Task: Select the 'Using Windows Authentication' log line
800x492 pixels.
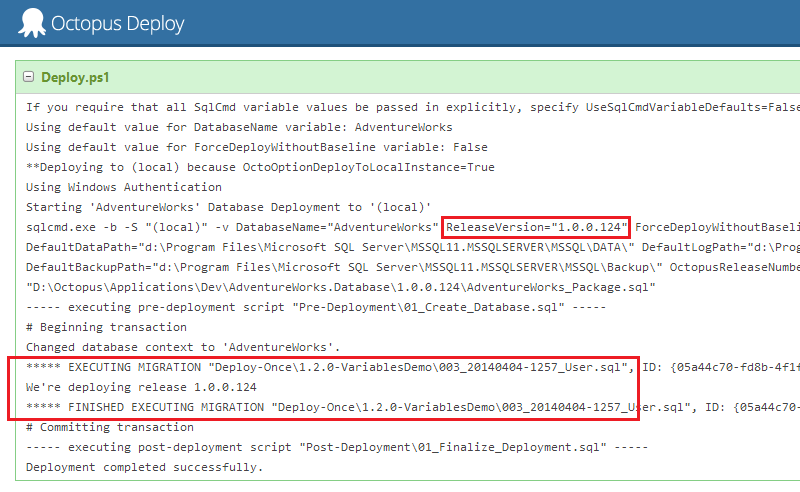Action: [124, 187]
